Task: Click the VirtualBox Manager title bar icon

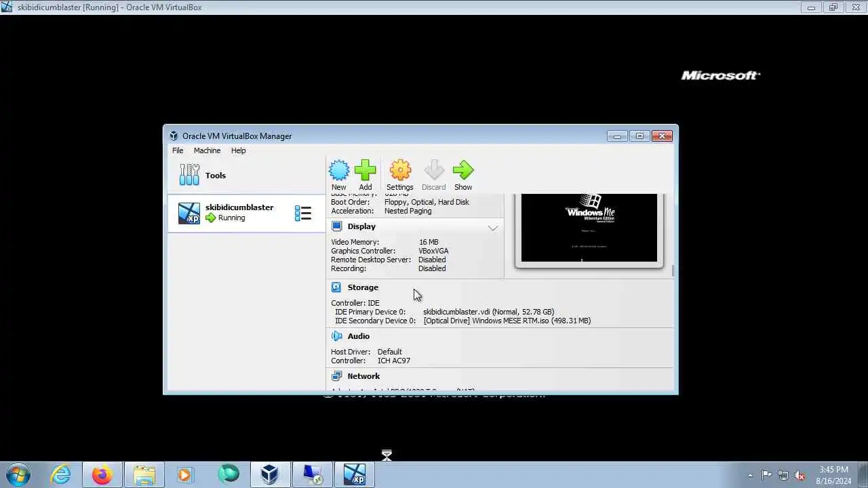Action: [x=174, y=136]
